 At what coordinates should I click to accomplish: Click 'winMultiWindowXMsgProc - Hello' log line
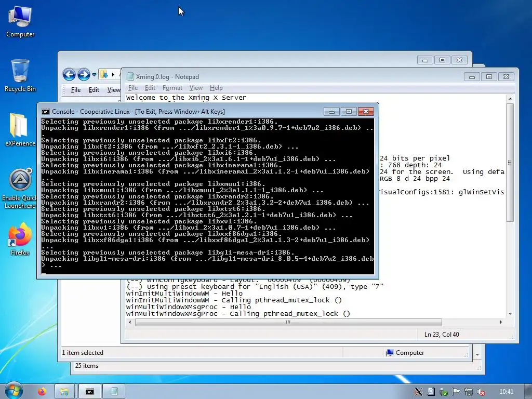(188, 307)
